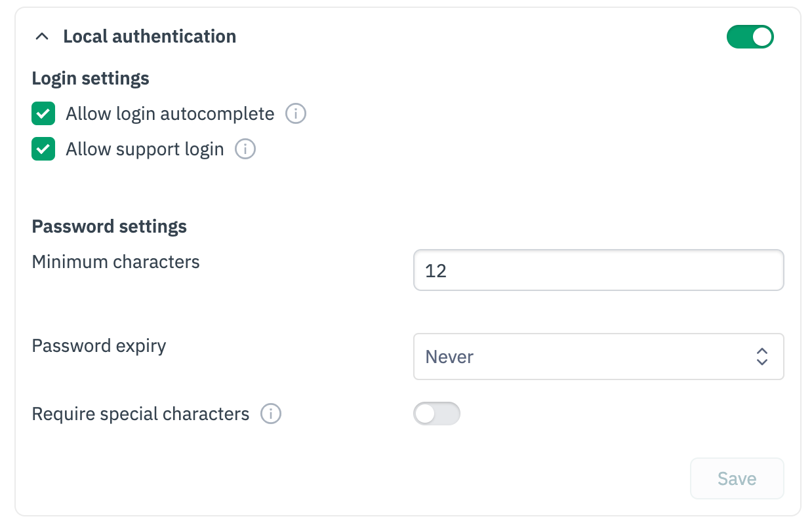The image size is (812, 523).
Task: Click the Password settings heading
Action: coord(110,227)
